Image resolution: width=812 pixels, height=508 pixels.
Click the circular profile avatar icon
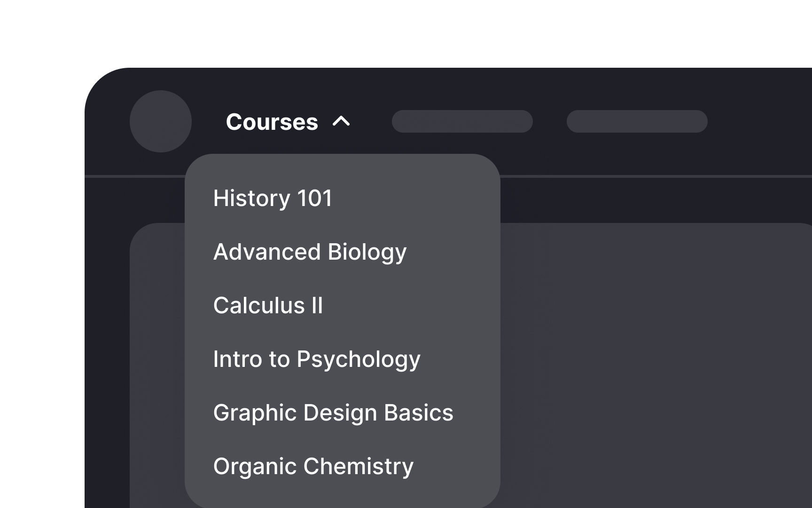[x=161, y=121]
